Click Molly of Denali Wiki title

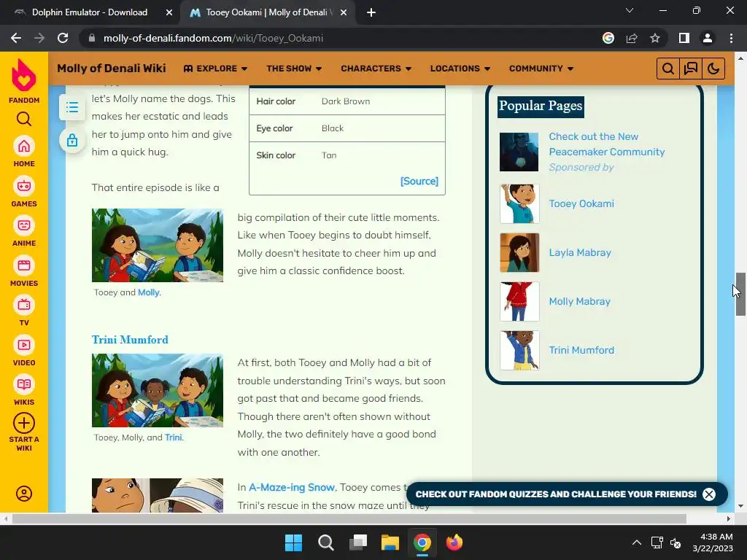[x=112, y=68]
